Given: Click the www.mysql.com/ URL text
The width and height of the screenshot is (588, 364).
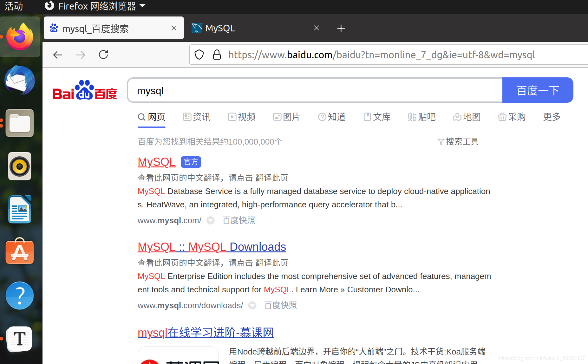Looking at the screenshot, I should 170,220.
